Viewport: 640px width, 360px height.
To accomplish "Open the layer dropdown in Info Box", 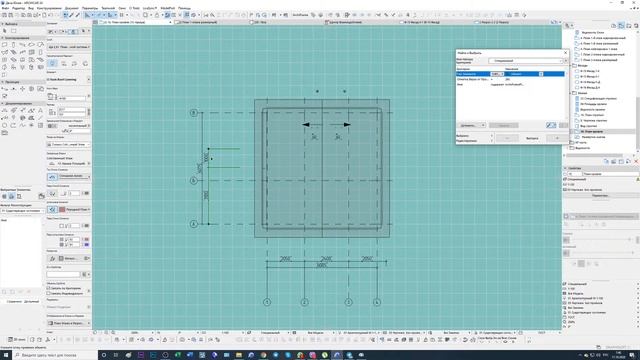I will click(x=69, y=47).
